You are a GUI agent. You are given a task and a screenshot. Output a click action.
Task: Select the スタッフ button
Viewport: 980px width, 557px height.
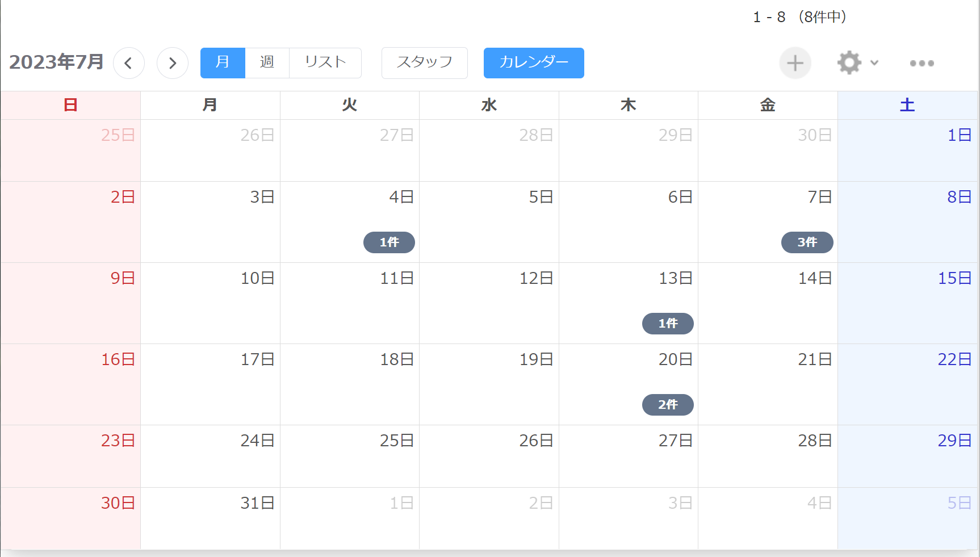pos(425,62)
